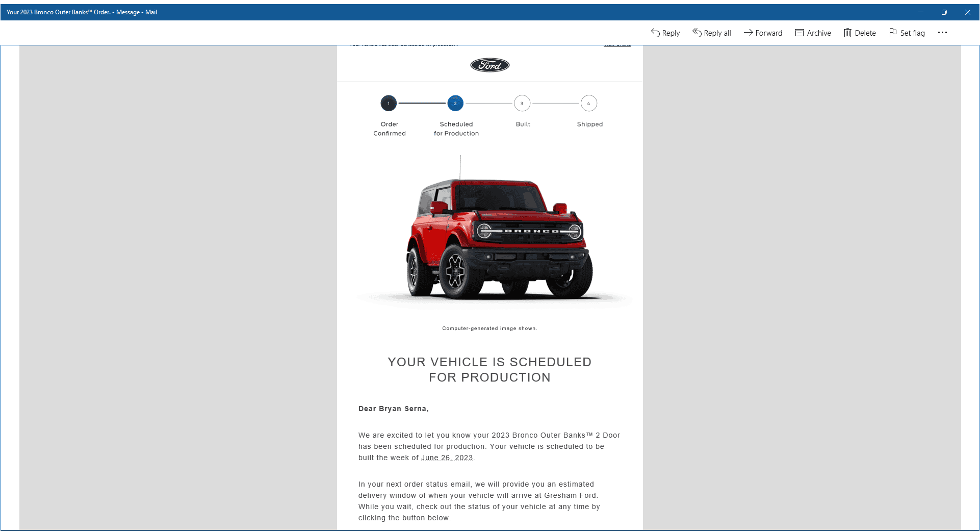Click the Order Confirmed label

[x=390, y=129]
